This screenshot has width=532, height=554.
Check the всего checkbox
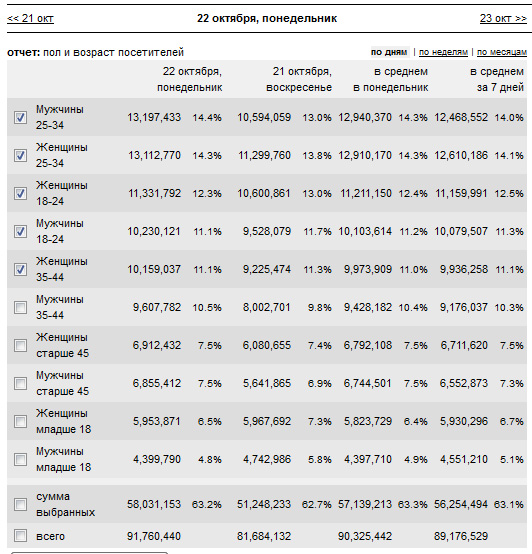coord(20,536)
